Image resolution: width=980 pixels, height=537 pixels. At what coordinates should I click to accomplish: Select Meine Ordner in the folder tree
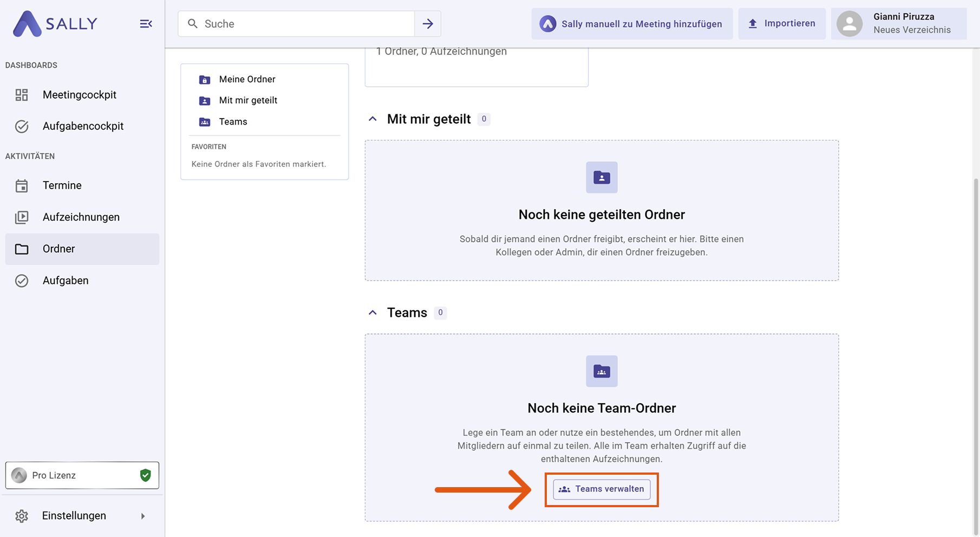point(247,79)
